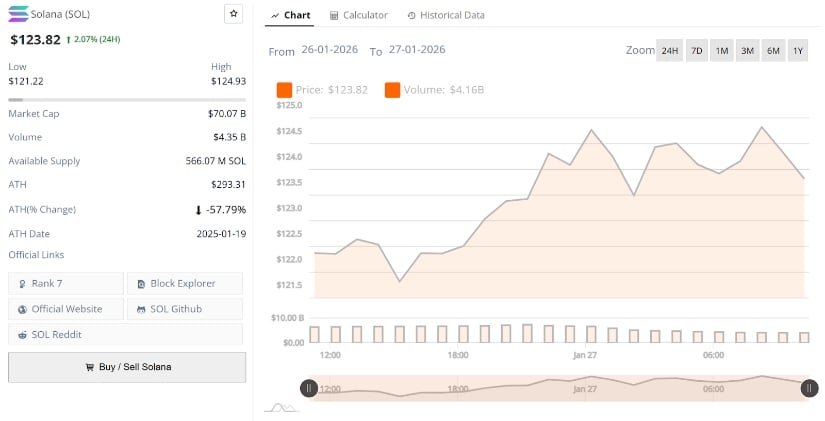Open the Calculator tab
This screenshot has width=825, height=421.
[359, 15]
